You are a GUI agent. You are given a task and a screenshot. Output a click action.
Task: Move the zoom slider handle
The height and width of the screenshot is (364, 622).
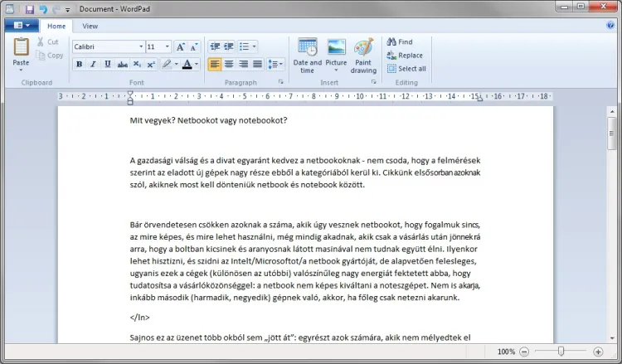(561, 351)
